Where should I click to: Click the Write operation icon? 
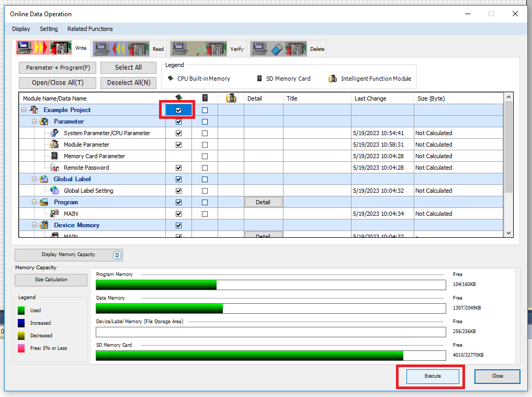tap(44, 48)
